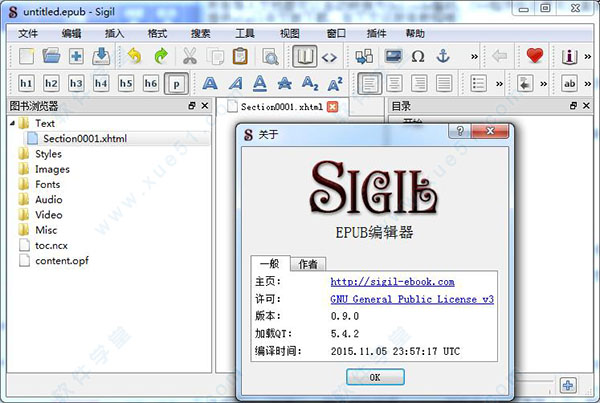Viewport: 600px width, 403px height.
Task: Expand overflow chevron after decrease indent icon
Action: pos(543,84)
